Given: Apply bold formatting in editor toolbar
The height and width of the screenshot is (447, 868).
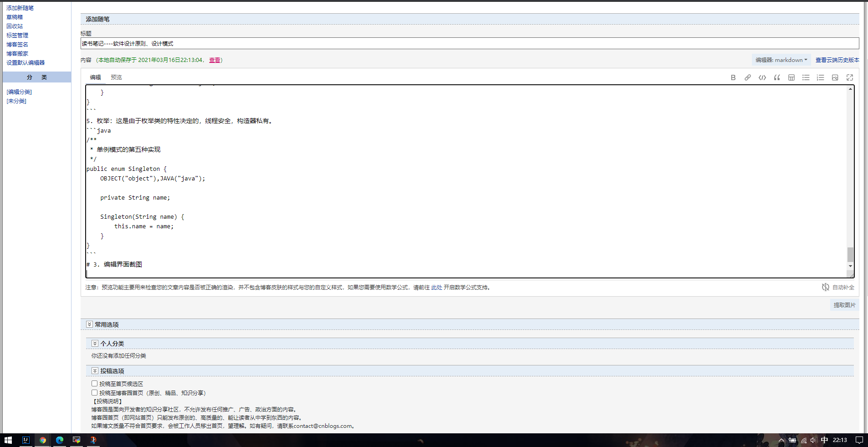Looking at the screenshot, I should click(733, 77).
